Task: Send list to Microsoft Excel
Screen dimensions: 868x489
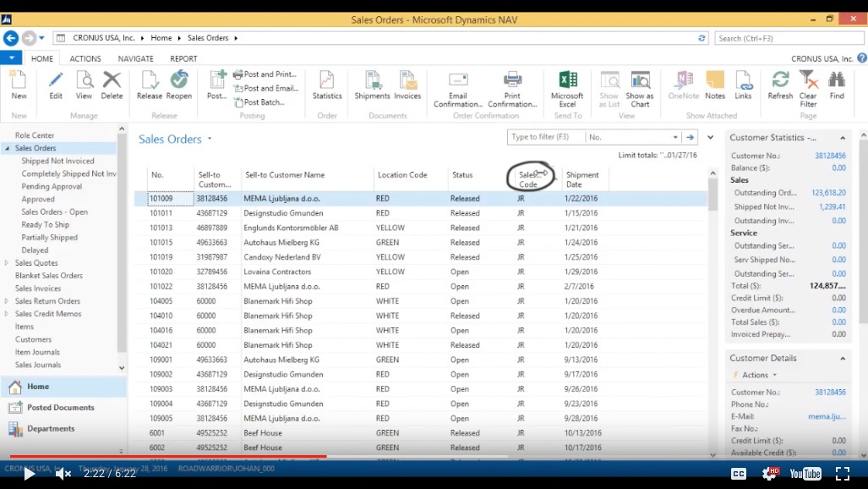Action: [x=567, y=90]
